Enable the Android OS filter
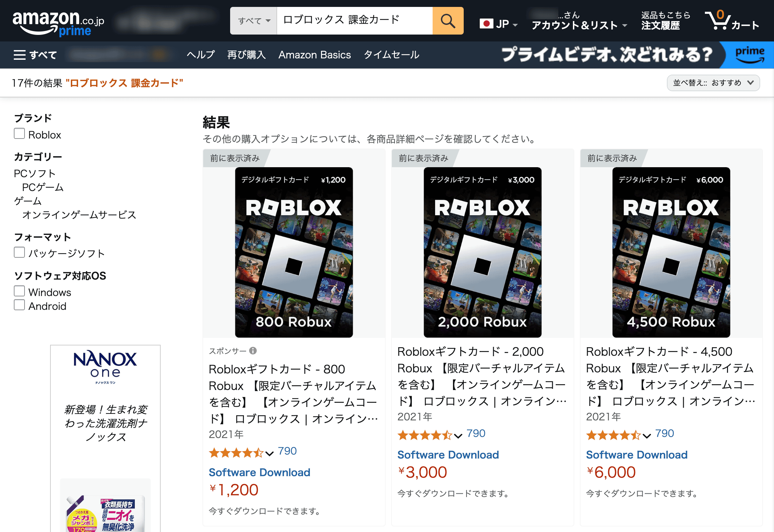This screenshot has width=774, height=532. click(x=19, y=305)
